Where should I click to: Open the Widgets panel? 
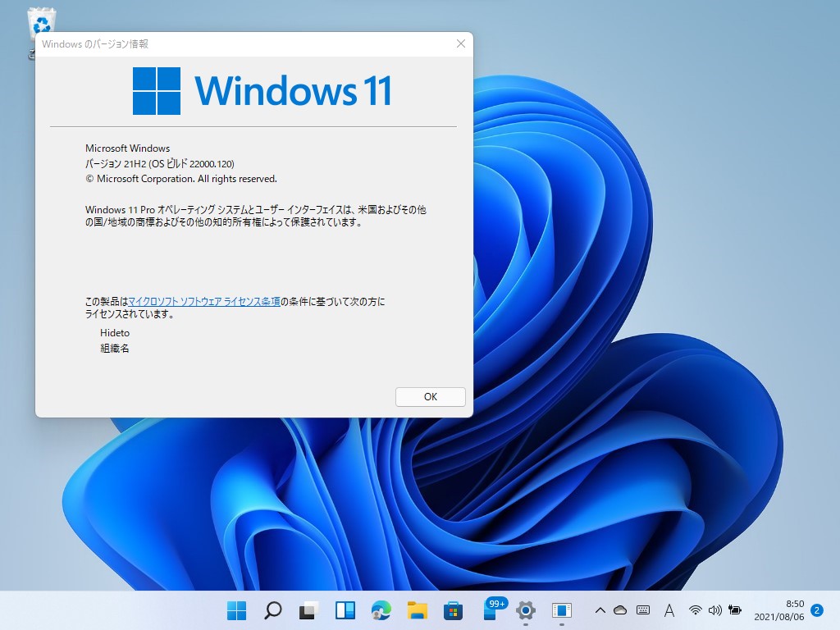click(345, 611)
